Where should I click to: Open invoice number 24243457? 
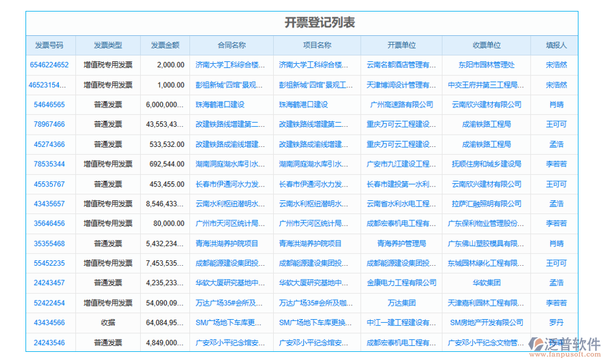click(49, 283)
